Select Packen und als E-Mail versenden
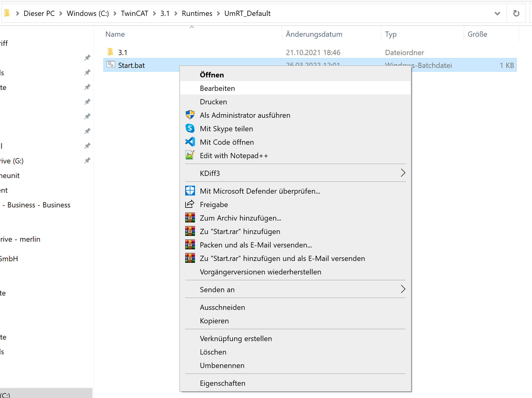This screenshot has width=532, height=398. (295, 245)
